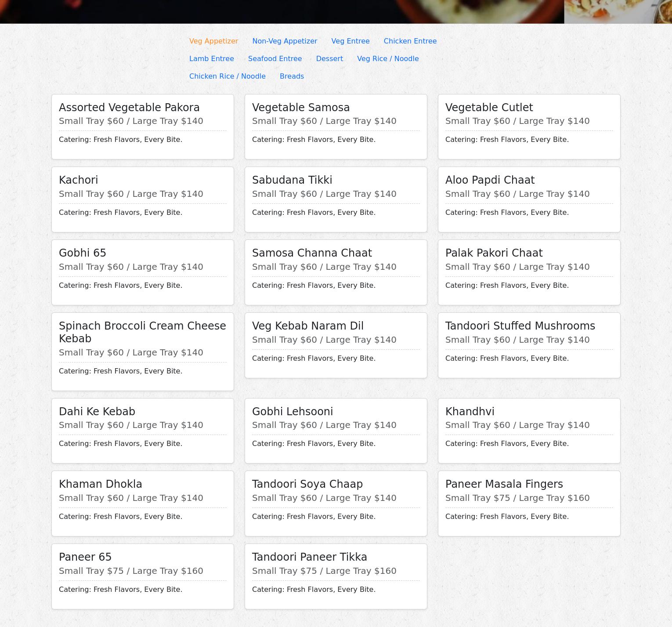
Task: Select the Kachori card title
Action: 79,180
